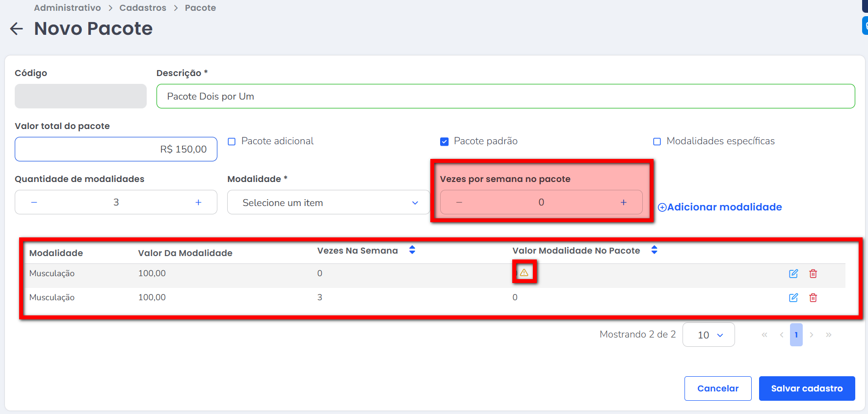
Task: Uncheck the Pacote padrão checkbox
Action: click(445, 142)
